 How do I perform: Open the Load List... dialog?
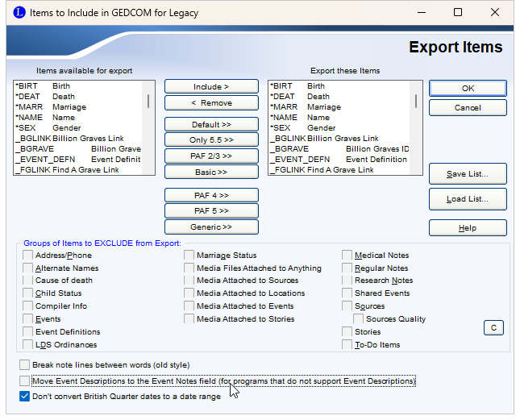(468, 199)
